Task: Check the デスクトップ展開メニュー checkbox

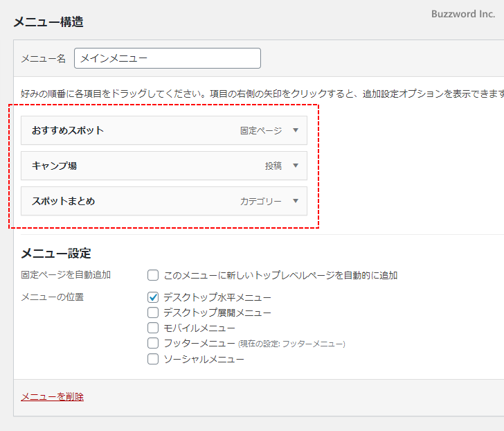Action: point(153,313)
